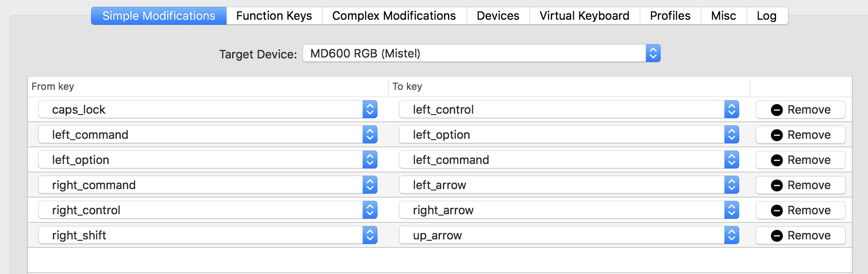Click the minus icon for the right_command row

point(777,186)
